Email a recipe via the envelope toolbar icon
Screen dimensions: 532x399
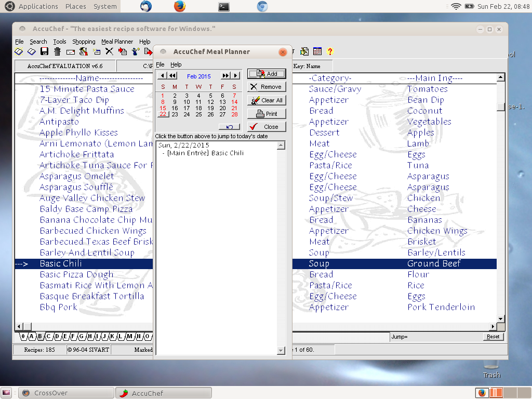coord(70,51)
